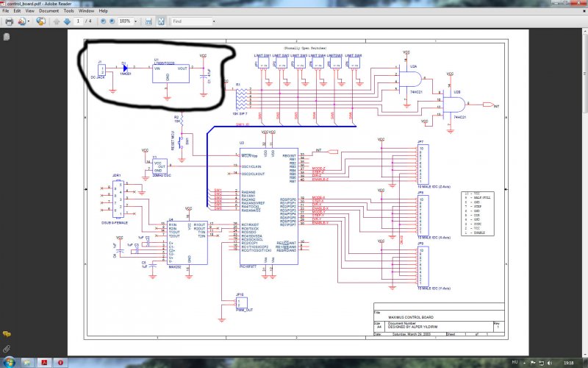Click the Adobe Reader title bar icon
The width and height of the screenshot is (588, 368).
tap(4, 4)
